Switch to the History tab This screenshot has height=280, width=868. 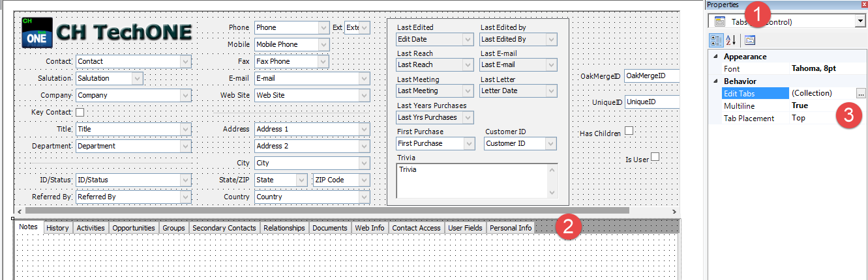pos(57,228)
